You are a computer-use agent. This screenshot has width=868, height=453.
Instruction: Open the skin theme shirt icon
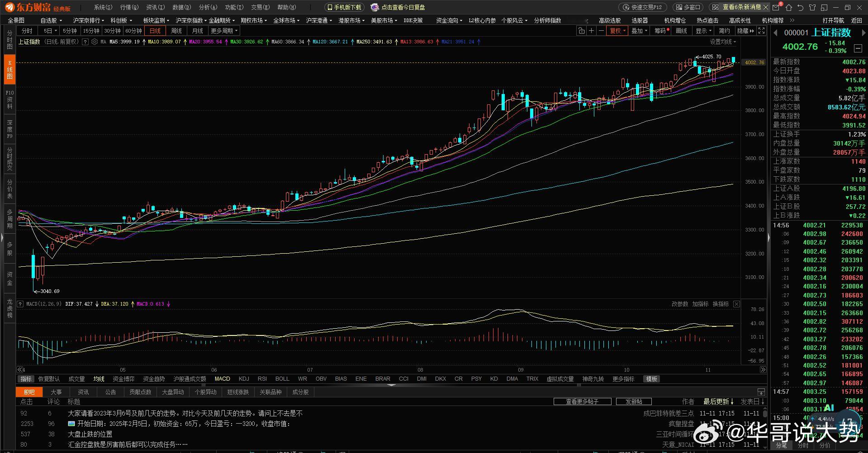812,7
